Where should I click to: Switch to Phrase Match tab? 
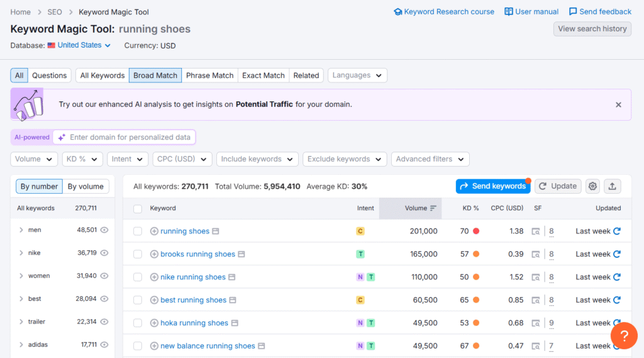209,76
